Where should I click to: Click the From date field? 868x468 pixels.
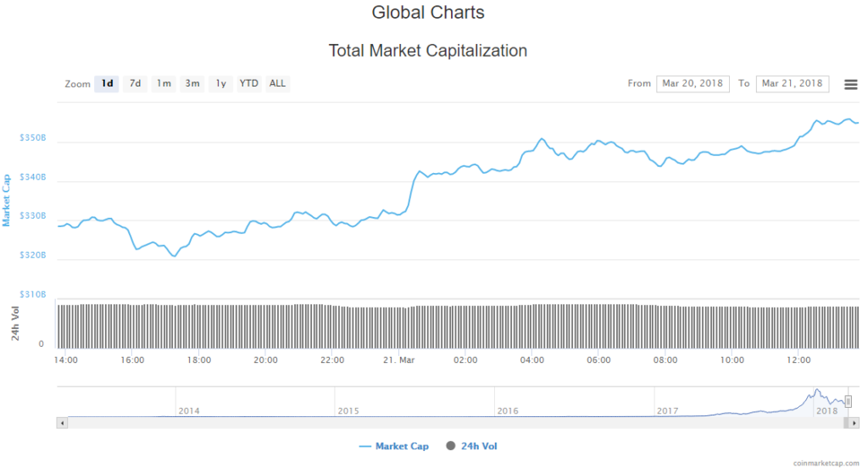click(693, 83)
